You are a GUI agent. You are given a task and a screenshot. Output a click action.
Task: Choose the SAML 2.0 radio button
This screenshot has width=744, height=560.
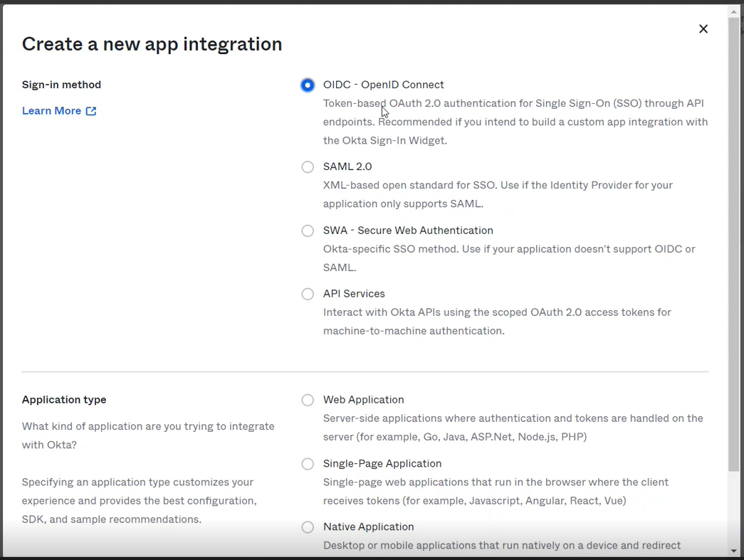coord(308,167)
